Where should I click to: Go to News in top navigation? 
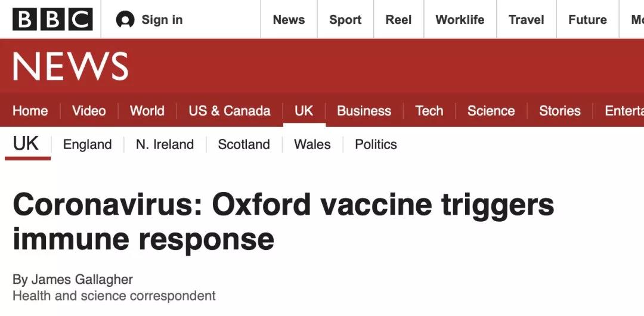point(289,20)
